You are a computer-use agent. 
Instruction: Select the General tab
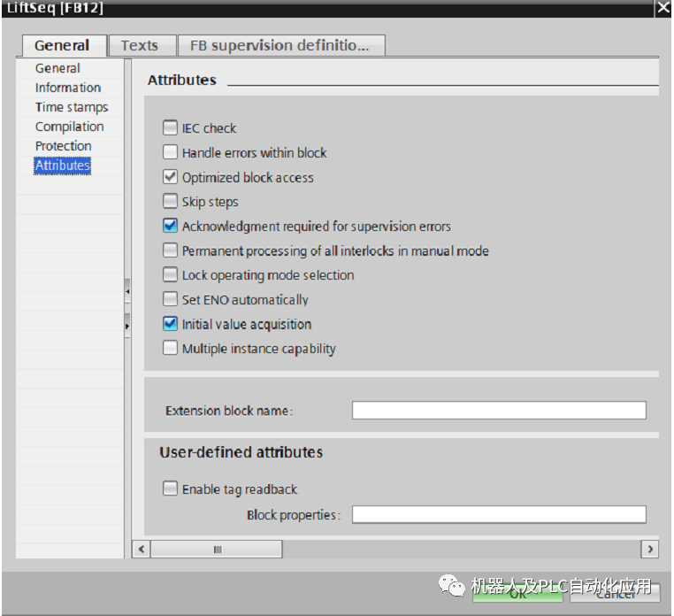(64, 46)
